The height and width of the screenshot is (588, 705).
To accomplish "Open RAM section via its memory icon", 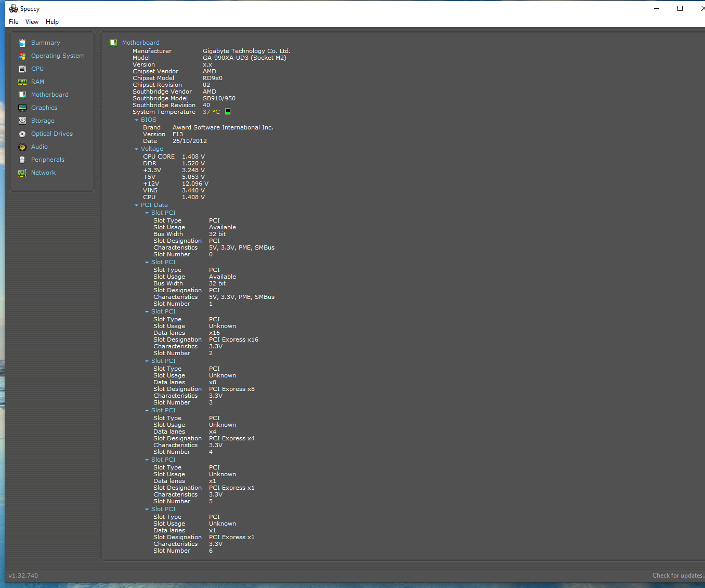I will [x=22, y=82].
